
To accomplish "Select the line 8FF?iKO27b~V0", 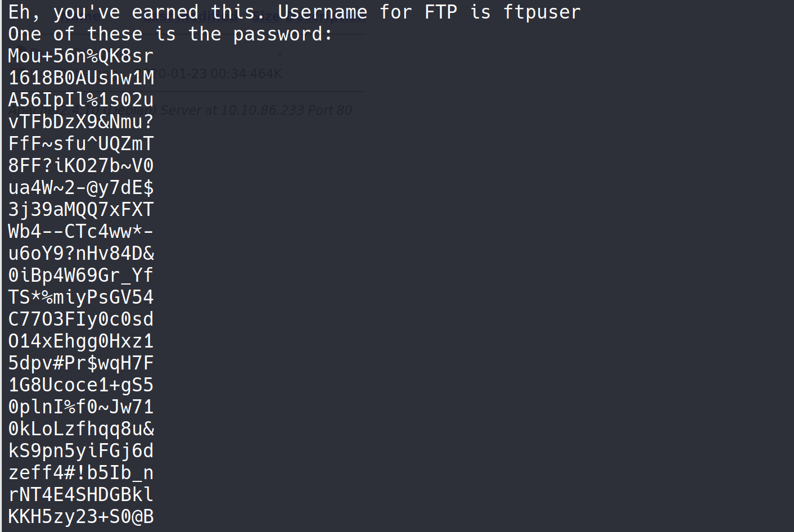I will click(81, 166).
